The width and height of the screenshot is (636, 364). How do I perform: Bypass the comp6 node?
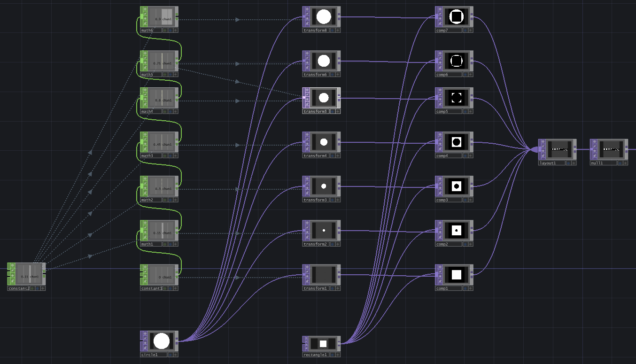pyautogui.click(x=440, y=62)
